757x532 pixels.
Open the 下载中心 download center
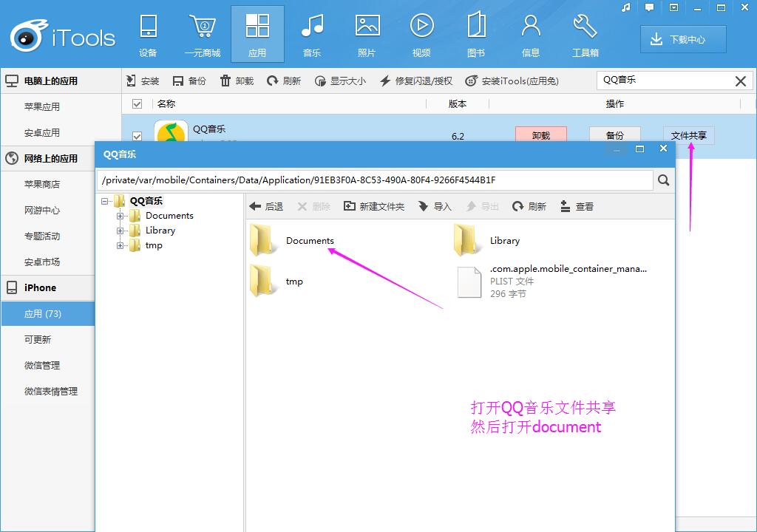[x=683, y=39]
